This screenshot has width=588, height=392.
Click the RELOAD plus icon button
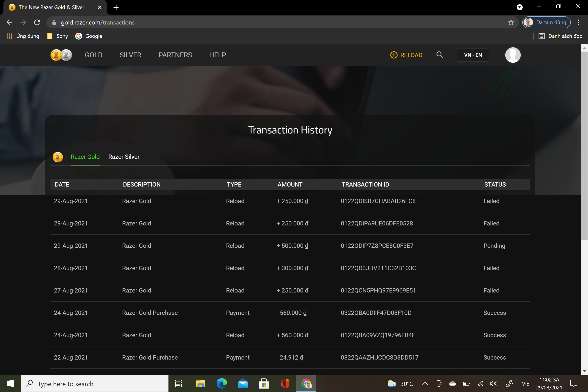pyautogui.click(x=406, y=55)
